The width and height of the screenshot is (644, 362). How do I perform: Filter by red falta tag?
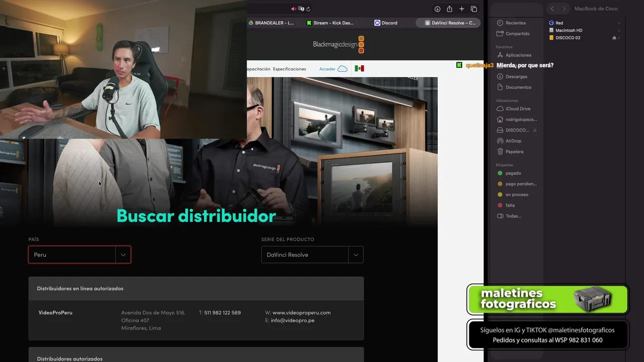[506, 205]
